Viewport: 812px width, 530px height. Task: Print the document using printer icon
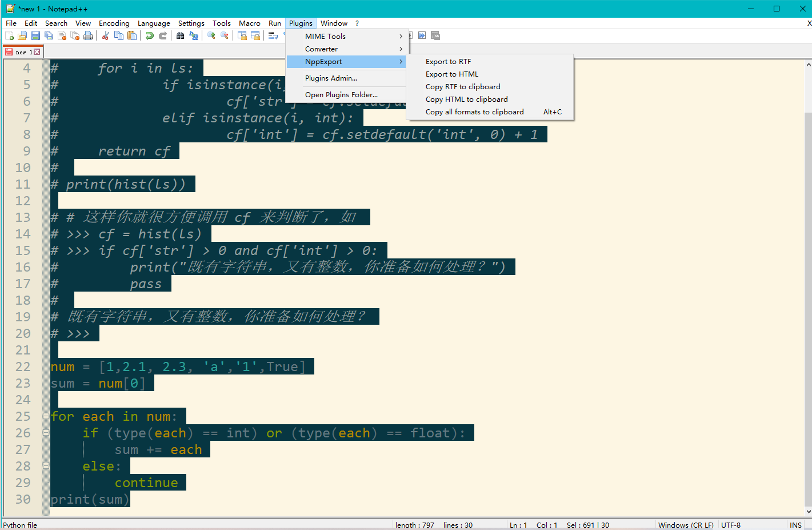point(88,35)
